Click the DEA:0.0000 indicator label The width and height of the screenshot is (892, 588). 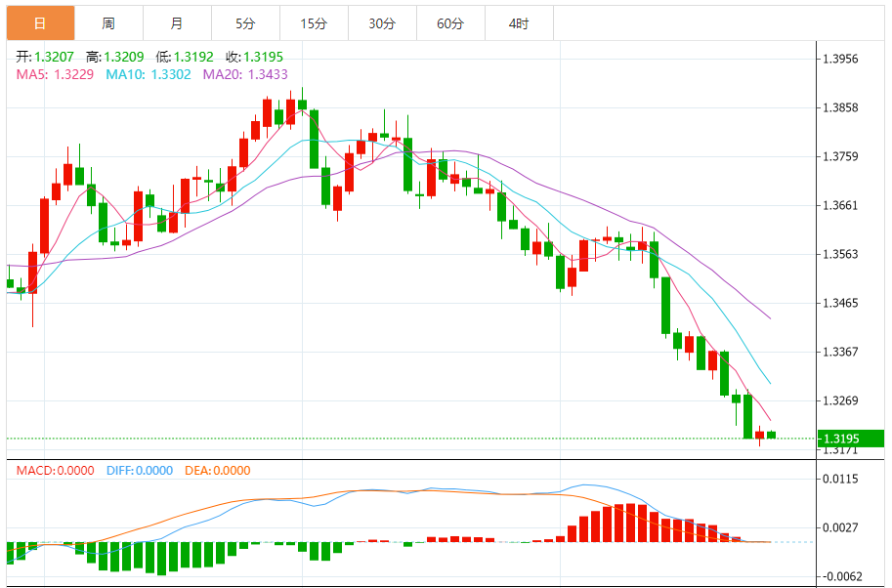[217, 470]
